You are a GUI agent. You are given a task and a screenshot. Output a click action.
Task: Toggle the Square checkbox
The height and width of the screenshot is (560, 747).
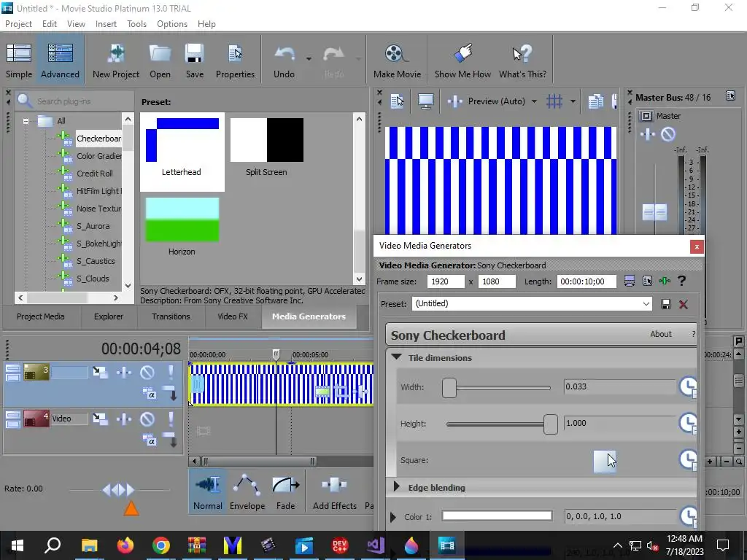(605, 461)
